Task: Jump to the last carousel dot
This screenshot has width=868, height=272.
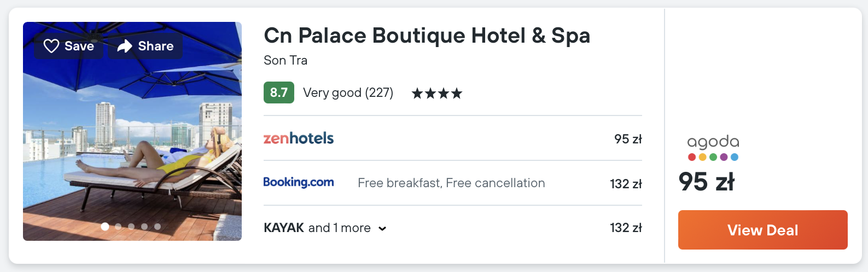Action: coord(158,226)
